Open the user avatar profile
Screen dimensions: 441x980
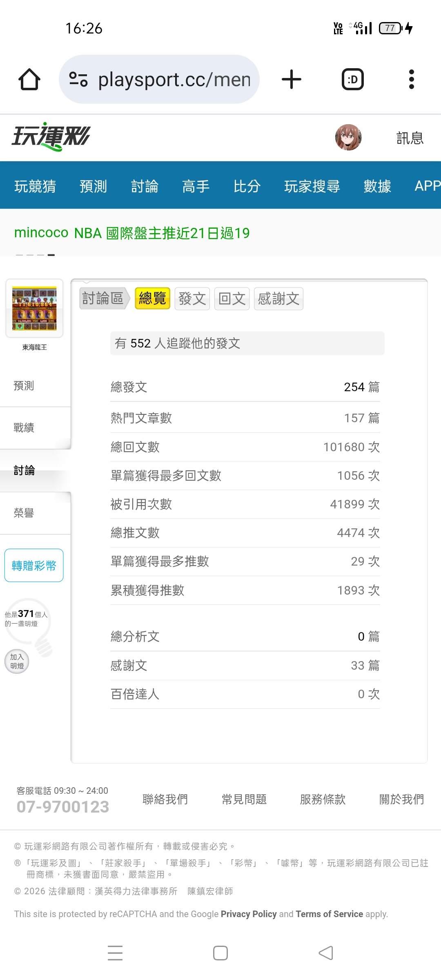[x=348, y=138]
